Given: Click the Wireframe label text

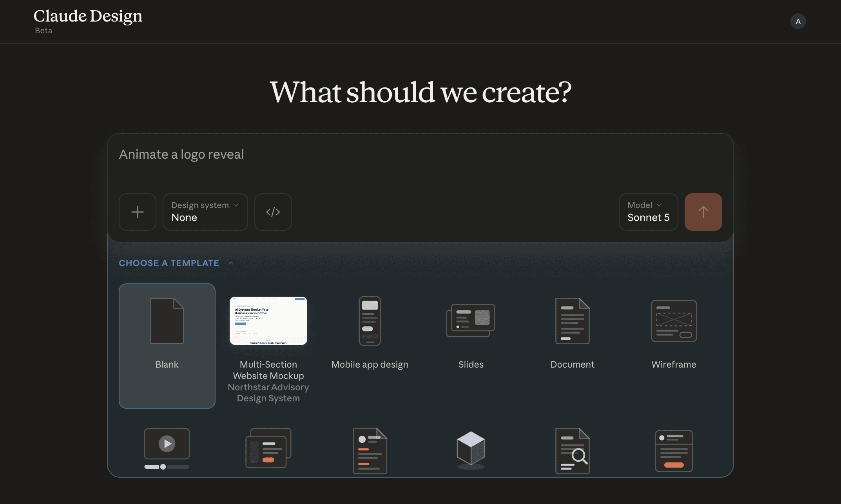Looking at the screenshot, I should (x=674, y=364).
